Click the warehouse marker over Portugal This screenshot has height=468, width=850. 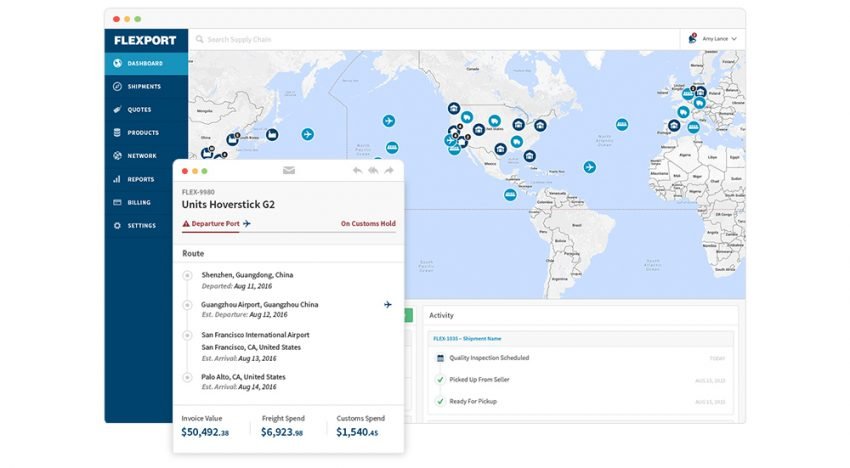pyautogui.click(x=674, y=125)
